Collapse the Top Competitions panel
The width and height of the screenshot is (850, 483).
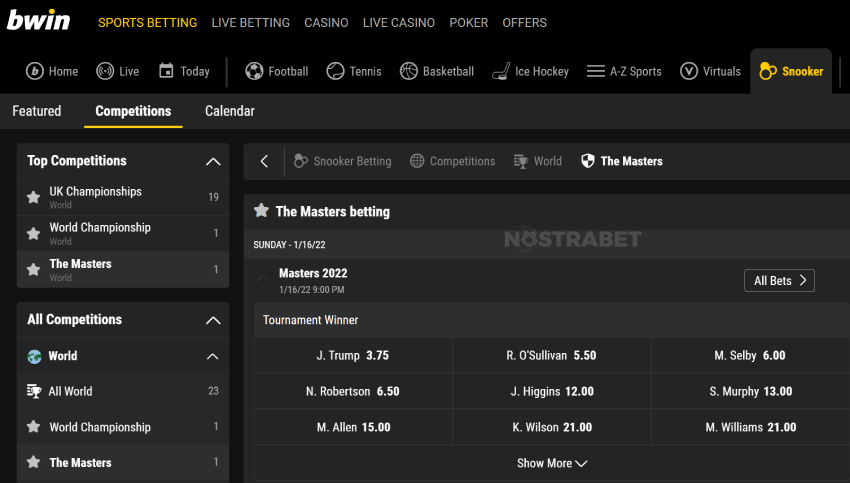coord(213,162)
